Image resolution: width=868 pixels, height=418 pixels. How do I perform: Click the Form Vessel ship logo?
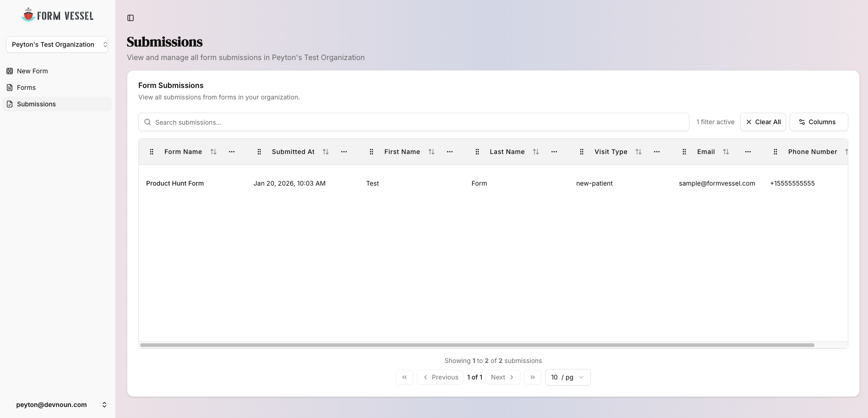tap(28, 14)
